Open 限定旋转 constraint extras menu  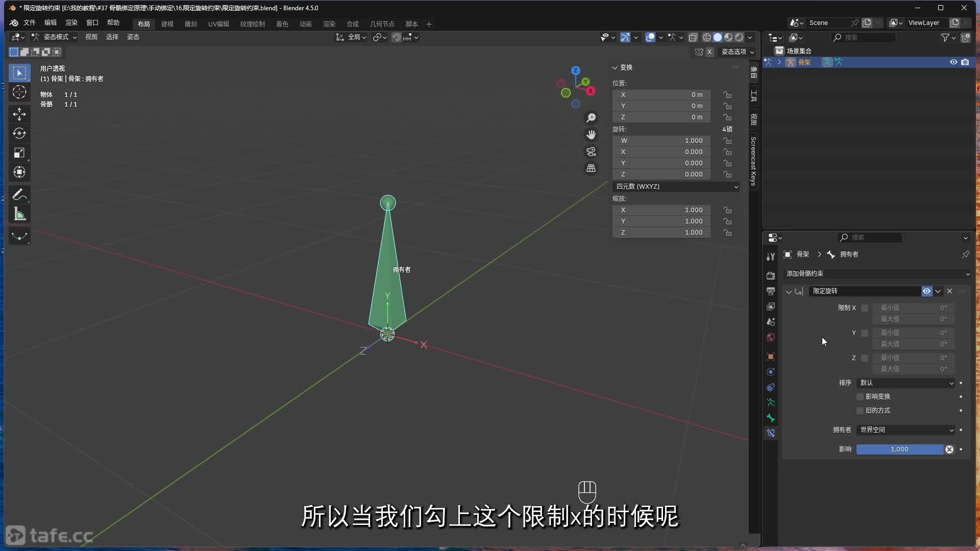(938, 291)
